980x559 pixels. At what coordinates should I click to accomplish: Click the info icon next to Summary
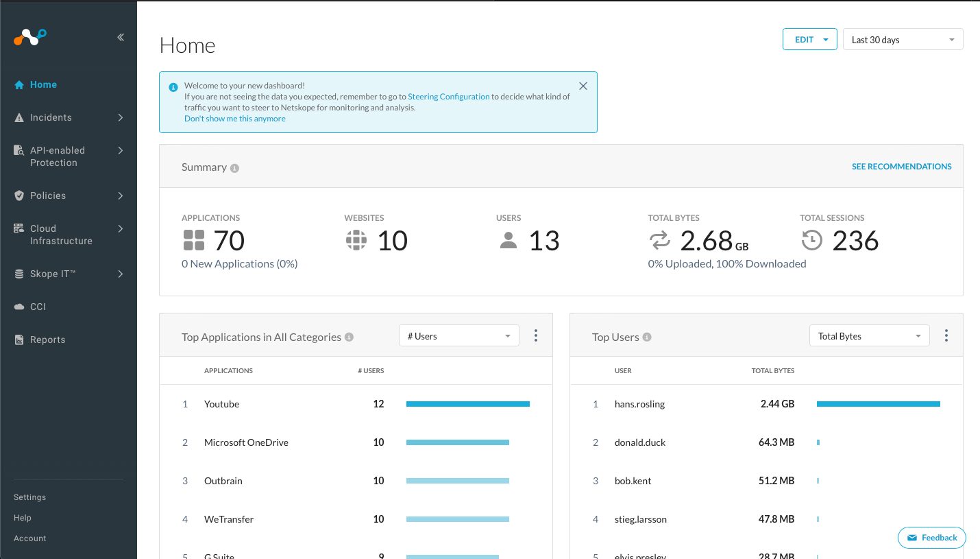click(235, 168)
